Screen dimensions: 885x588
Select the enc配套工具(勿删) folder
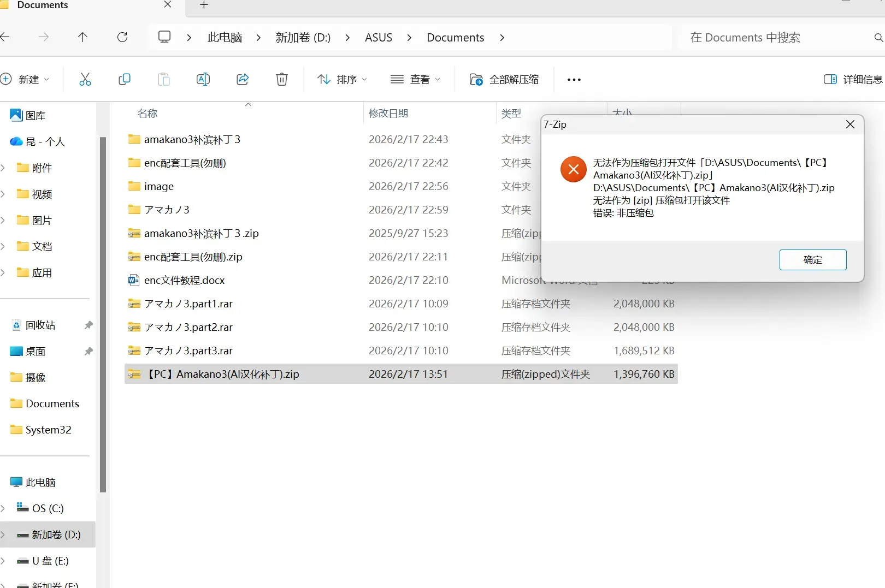click(401, 163)
